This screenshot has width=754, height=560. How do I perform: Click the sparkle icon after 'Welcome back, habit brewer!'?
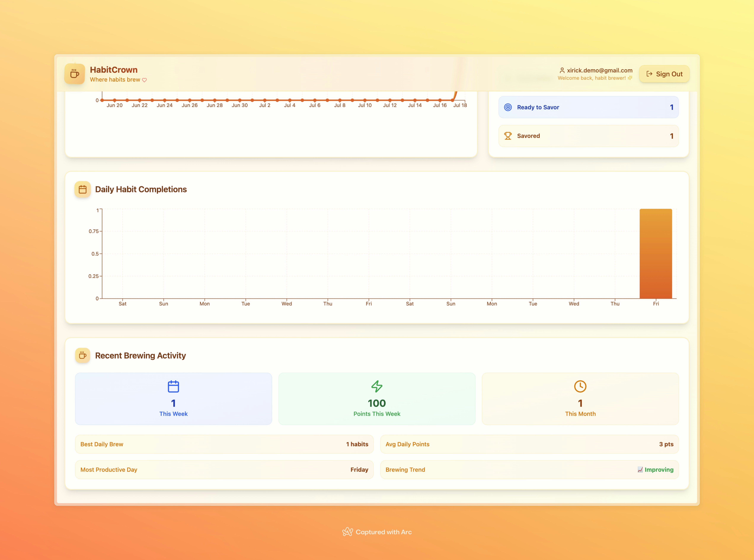pyautogui.click(x=630, y=78)
